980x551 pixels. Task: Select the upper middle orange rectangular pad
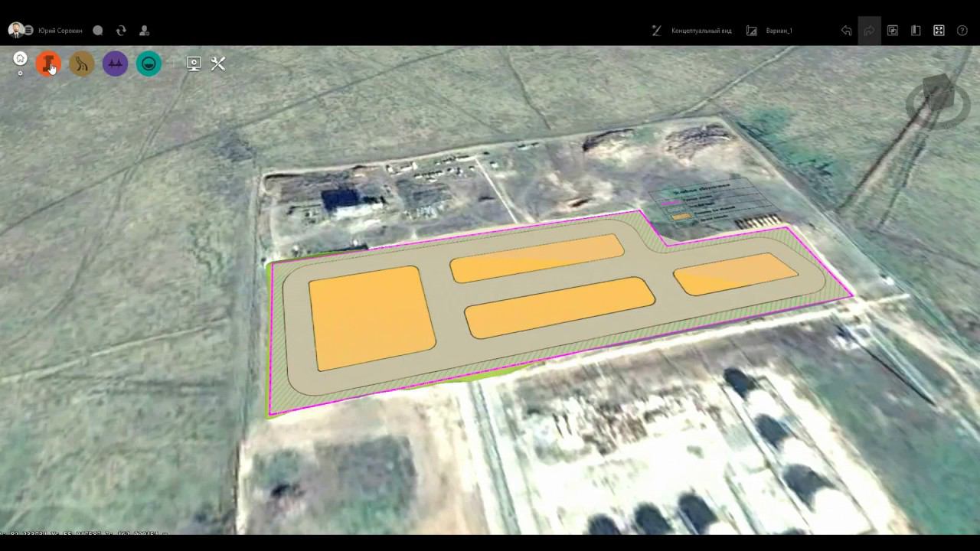(537, 258)
